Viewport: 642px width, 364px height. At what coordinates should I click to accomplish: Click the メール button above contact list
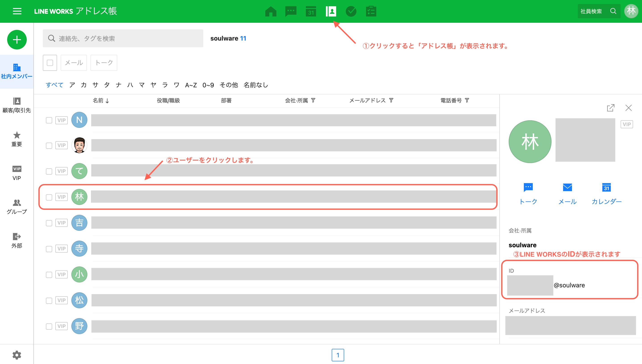coord(74,63)
